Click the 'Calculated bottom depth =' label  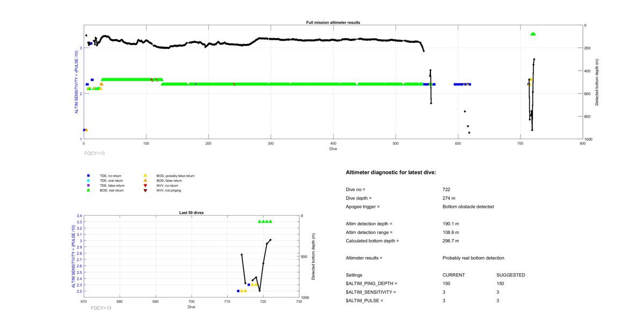[372, 241]
